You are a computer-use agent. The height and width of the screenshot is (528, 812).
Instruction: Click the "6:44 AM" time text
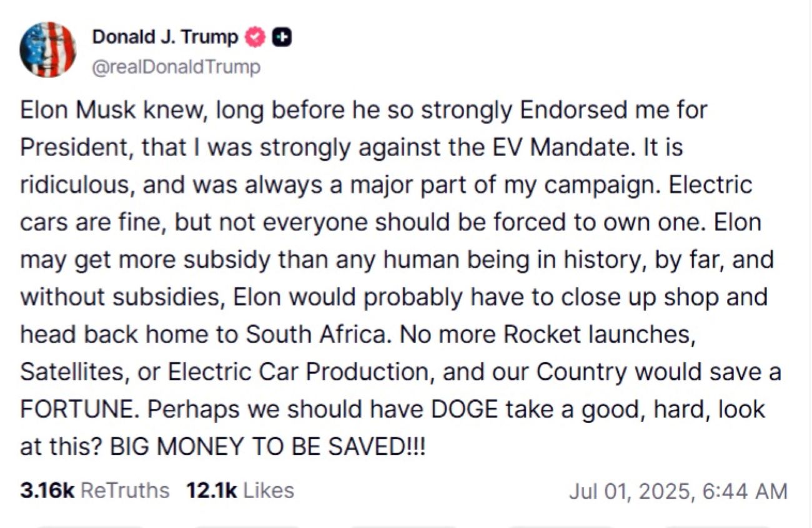[746, 491]
